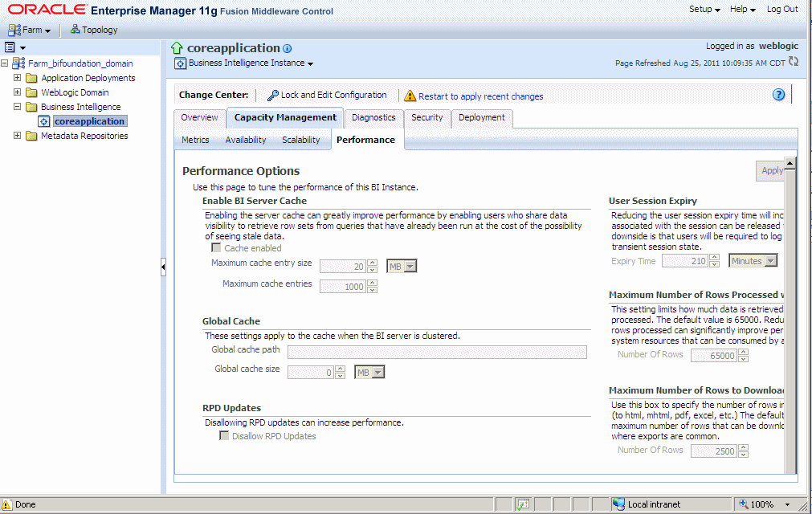Adjust Expiry Time stepper
The image size is (812, 514).
click(x=715, y=261)
